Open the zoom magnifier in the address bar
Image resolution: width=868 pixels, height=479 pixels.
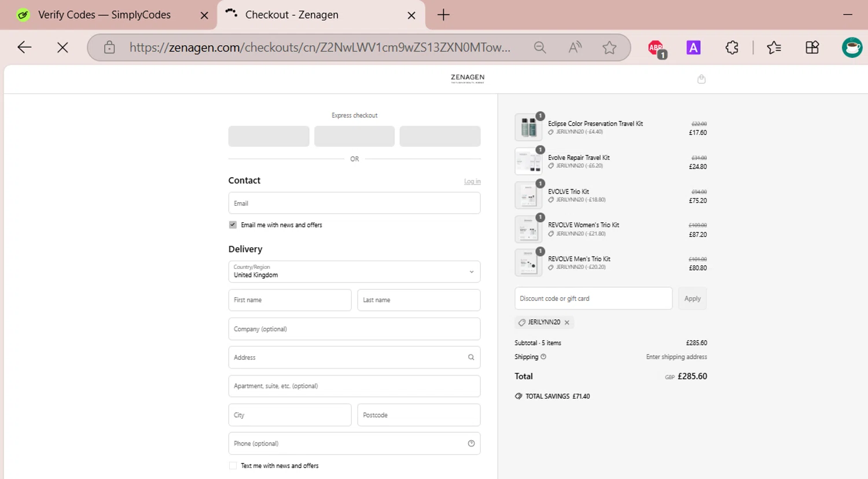pyautogui.click(x=540, y=47)
